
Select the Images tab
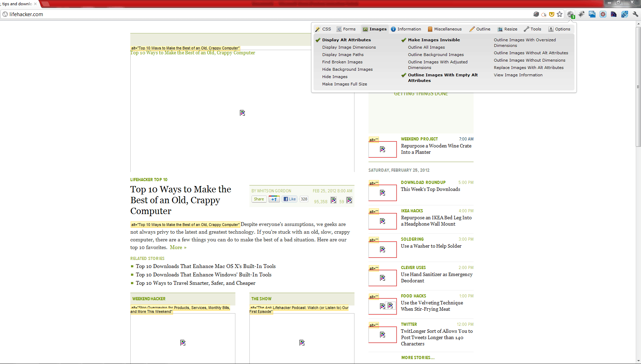pos(375,29)
